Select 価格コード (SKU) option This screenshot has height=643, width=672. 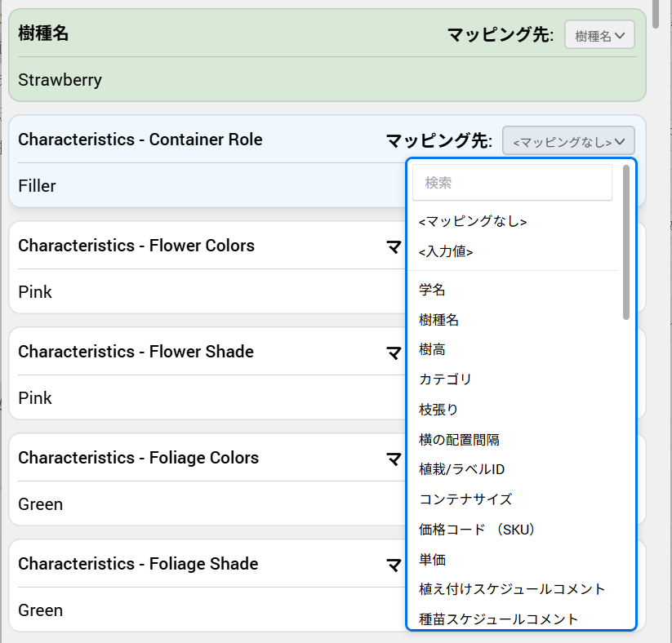477,530
